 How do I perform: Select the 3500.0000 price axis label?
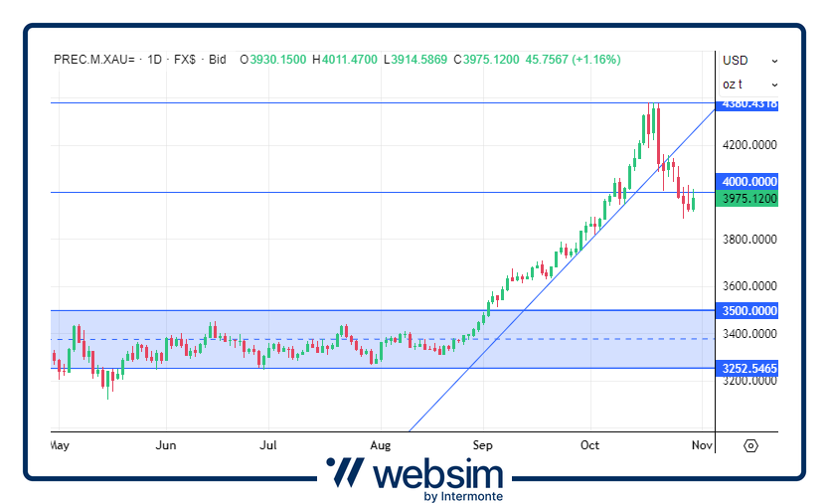(750, 311)
